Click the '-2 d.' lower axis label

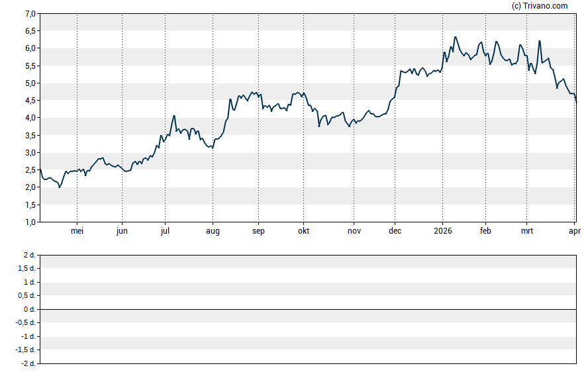28,363
